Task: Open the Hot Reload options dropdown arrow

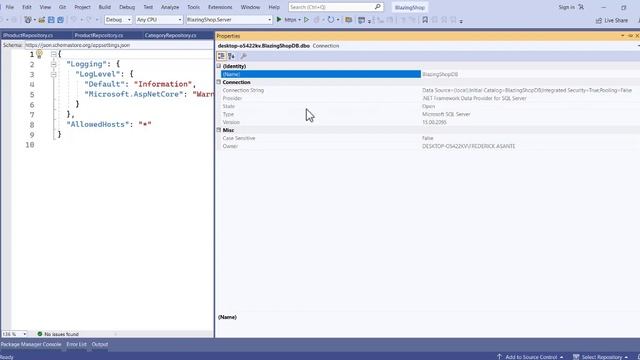Action: [x=338, y=20]
